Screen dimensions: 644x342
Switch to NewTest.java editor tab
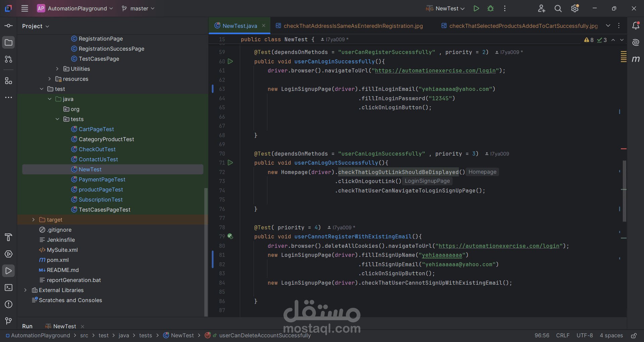click(239, 26)
